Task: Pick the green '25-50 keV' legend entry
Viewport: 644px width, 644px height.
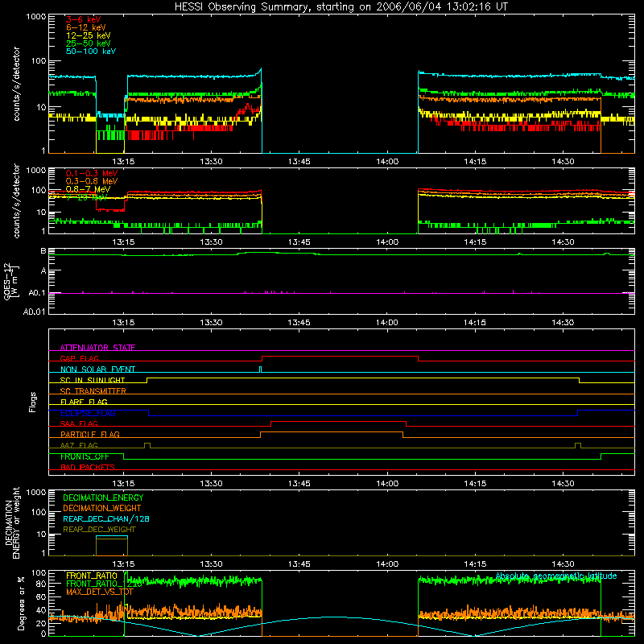Action: pos(89,43)
